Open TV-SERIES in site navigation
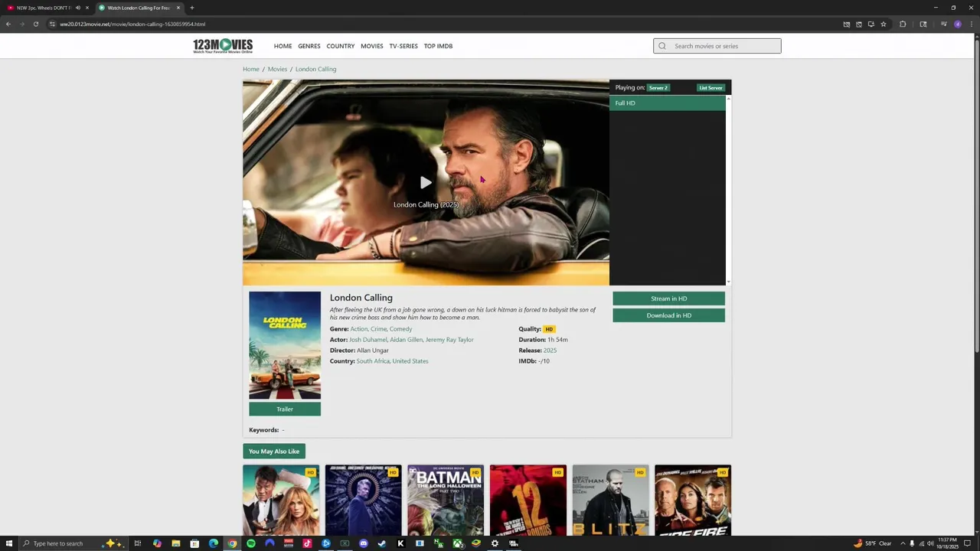980x551 pixels. [403, 46]
